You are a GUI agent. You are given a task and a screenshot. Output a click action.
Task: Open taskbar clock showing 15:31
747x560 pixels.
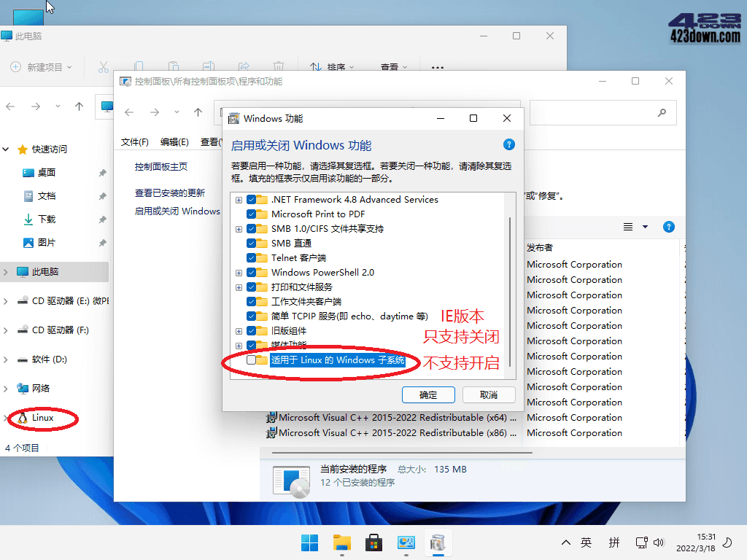tap(696, 542)
